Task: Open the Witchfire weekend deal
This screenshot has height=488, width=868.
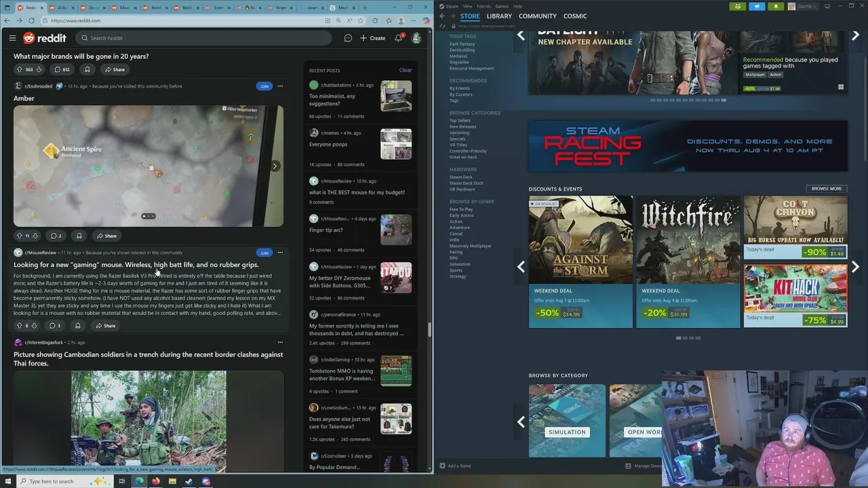Action: [688, 262]
